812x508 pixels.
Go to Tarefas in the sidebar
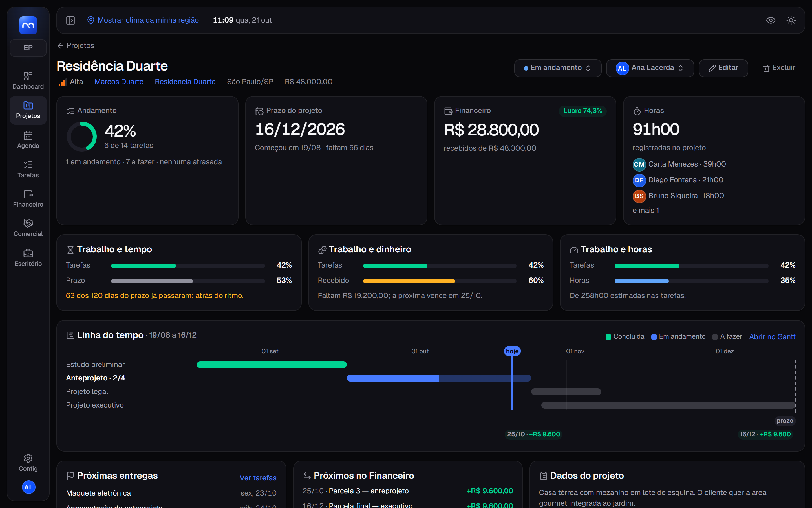28,169
